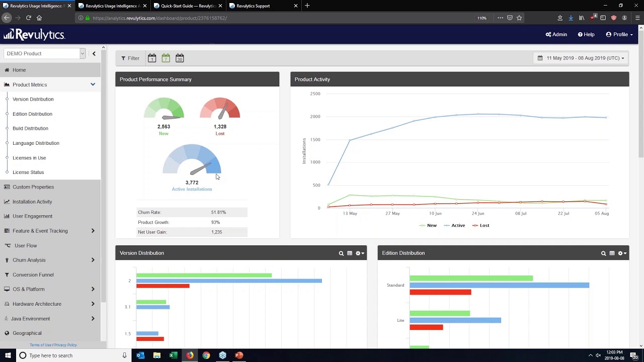Open the Terms of Use link
The image size is (644, 362).
coord(40,345)
